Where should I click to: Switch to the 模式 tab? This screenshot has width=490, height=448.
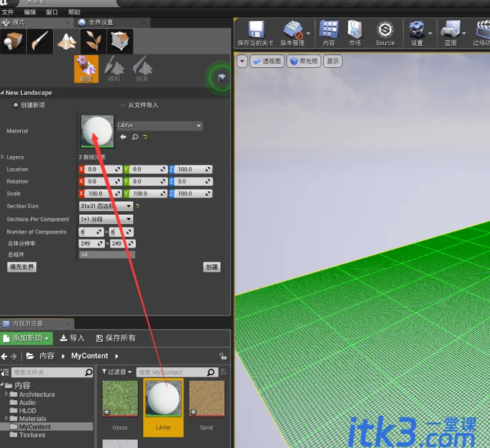36,22
